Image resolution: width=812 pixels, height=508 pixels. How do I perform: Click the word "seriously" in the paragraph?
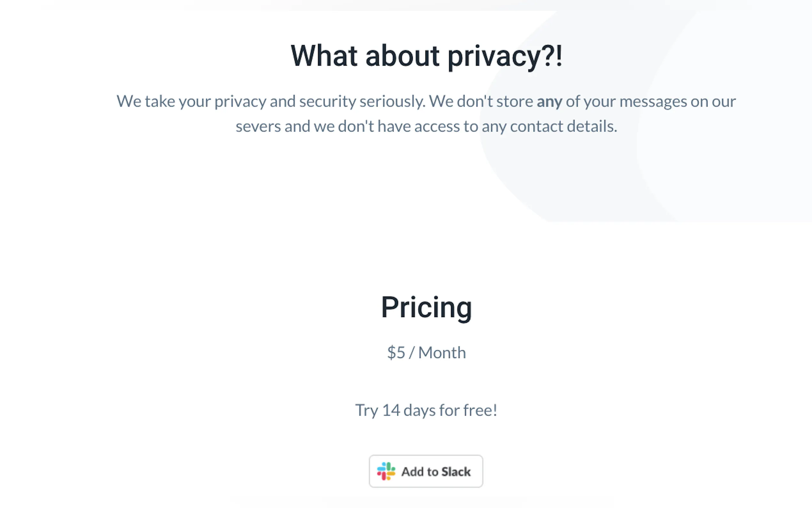point(392,101)
